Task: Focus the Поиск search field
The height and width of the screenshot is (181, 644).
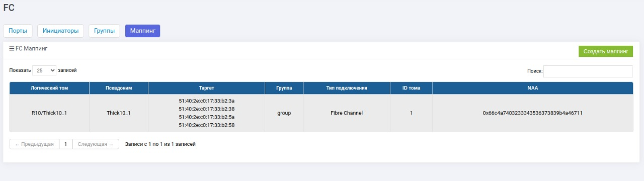Action: [588, 71]
